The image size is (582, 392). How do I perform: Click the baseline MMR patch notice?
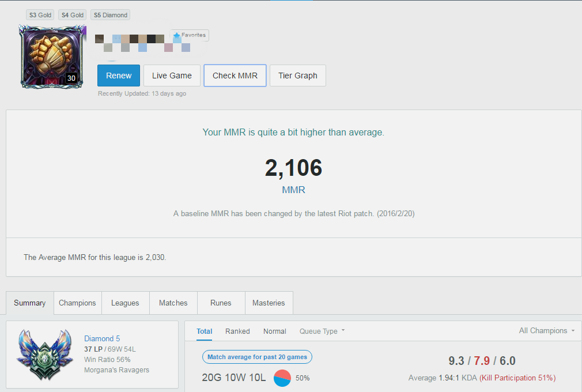pyautogui.click(x=294, y=214)
